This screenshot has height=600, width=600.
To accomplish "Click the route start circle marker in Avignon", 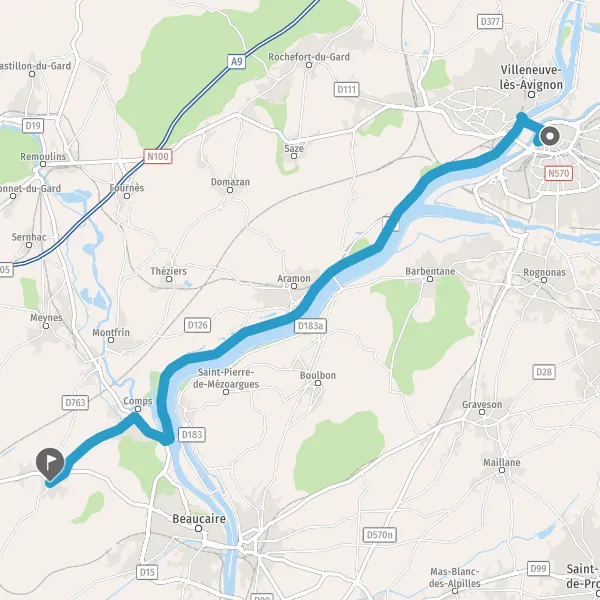I will [550, 136].
